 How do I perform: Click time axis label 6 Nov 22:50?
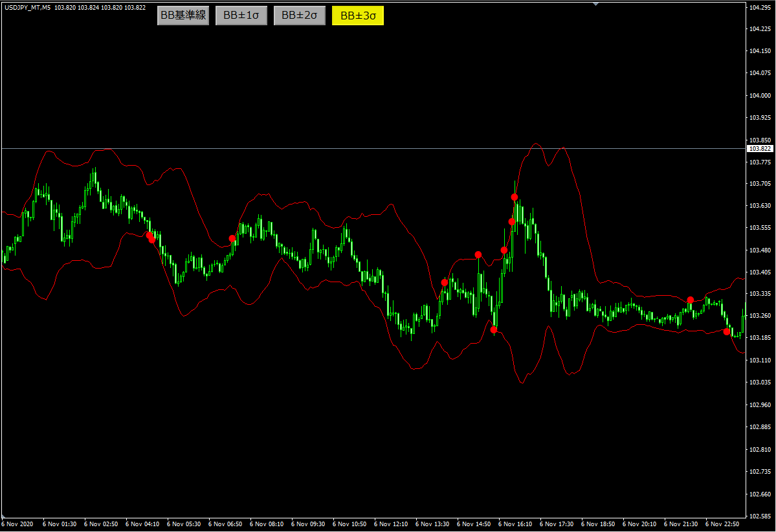pos(722,524)
